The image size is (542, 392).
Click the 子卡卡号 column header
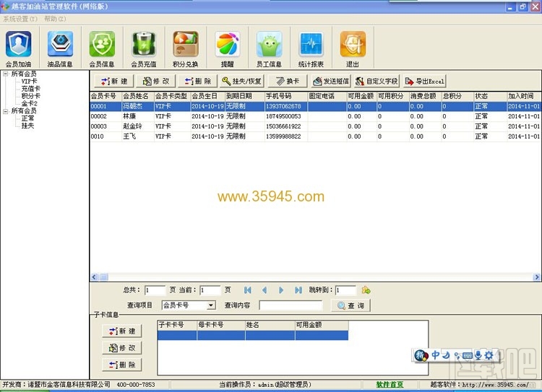(x=177, y=325)
